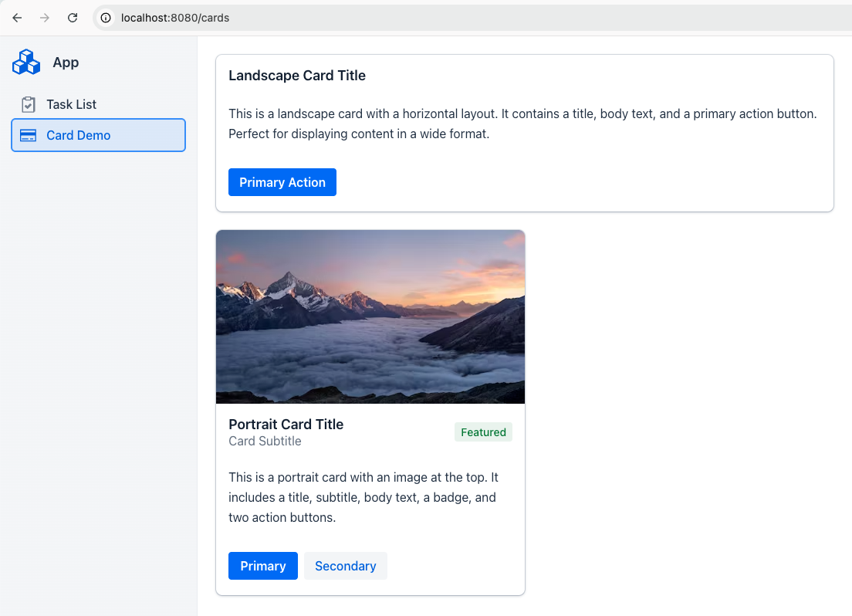Image resolution: width=852 pixels, height=616 pixels.
Task: Click the browser back arrow
Action: [x=17, y=18]
